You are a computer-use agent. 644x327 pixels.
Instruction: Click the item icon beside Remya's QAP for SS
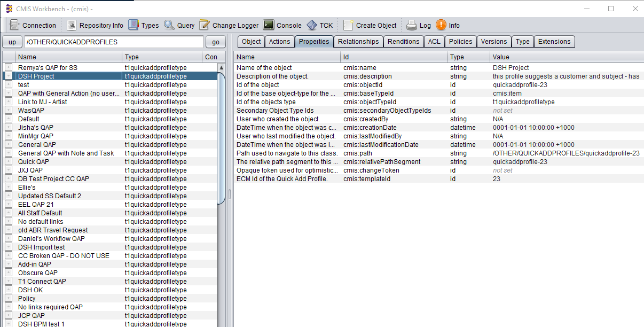pyautogui.click(x=9, y=68)
